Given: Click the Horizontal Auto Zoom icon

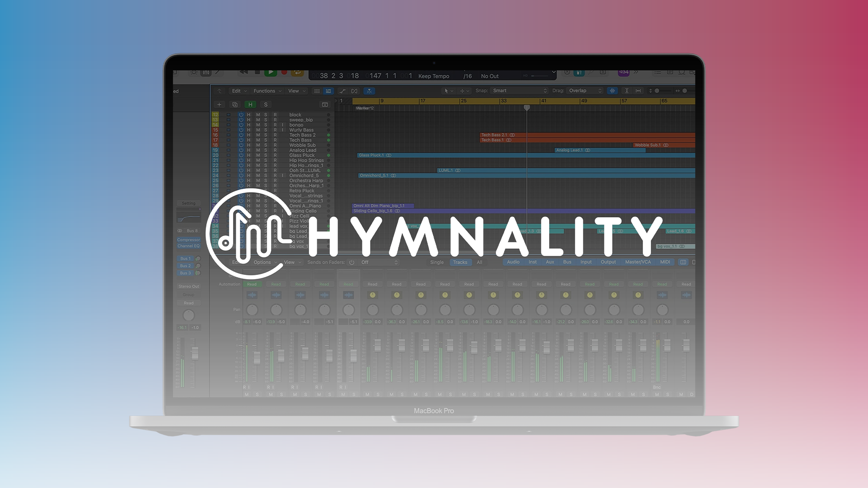Looking at the screenshot, I should click(638, 91).
